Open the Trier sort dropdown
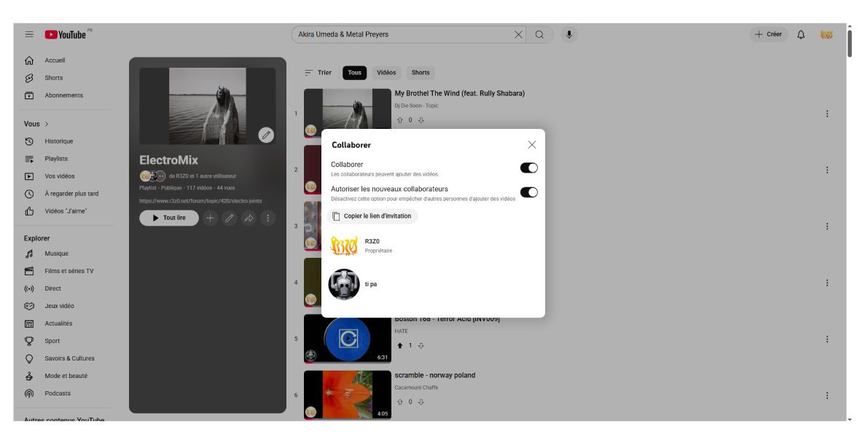Image resolution: width=868 pixels, height=437 pixels. [318, 73]
